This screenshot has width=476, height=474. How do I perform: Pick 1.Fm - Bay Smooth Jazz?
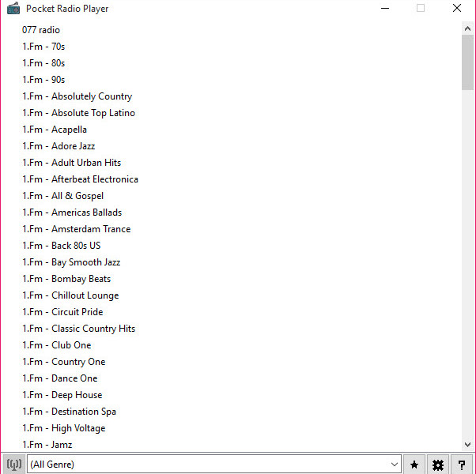[71, 262]
